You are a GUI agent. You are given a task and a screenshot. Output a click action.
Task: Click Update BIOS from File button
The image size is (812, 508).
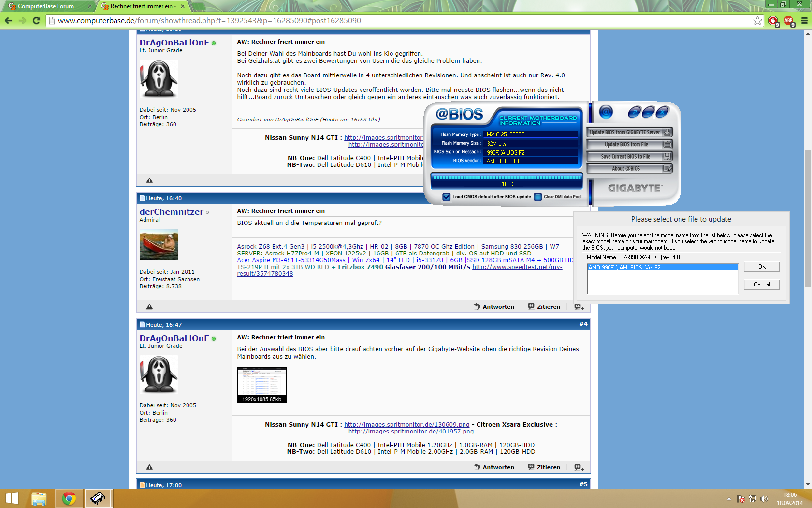[629, 144]
